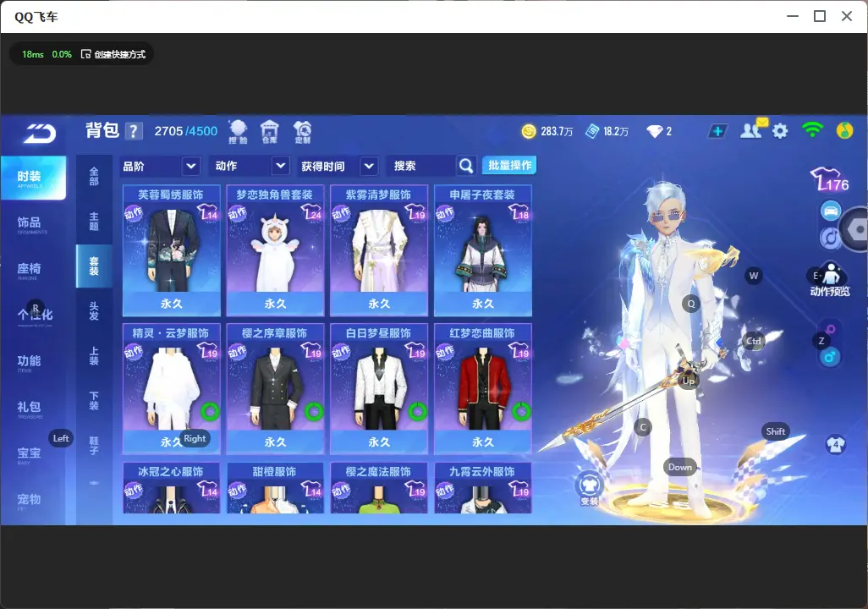Click the 搜索 search input field
Image resolution: width=868 pixels, height=609 pixels.
(x=422, y=166)
